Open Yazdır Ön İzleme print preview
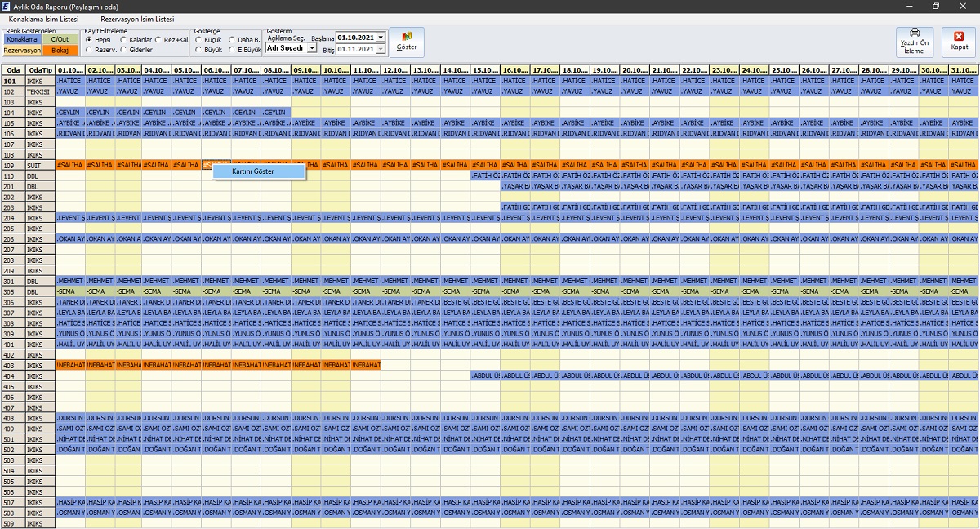The width and height of the screenshot is (980, 529). click(914, 42)
